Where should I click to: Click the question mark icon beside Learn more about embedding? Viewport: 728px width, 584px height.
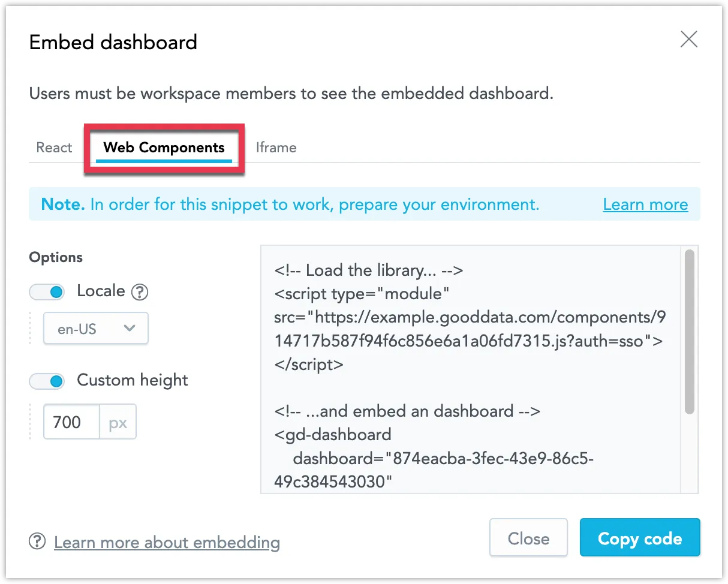[37, 541]
